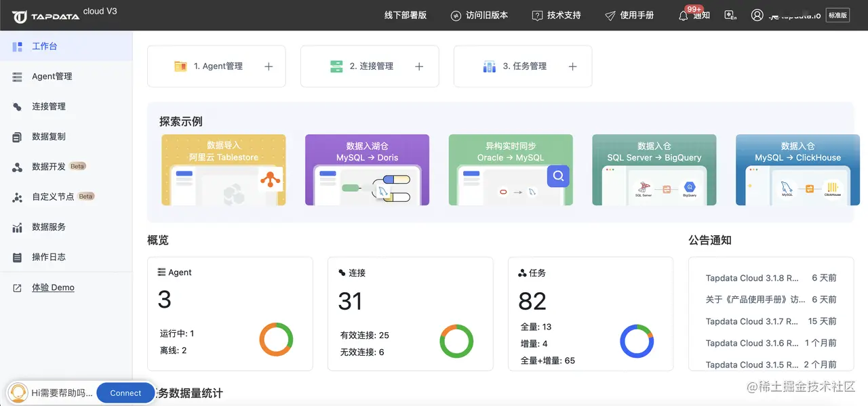
Task: Open the 阿里云 Tablestore example card
Action: click(x=224, y=169)
